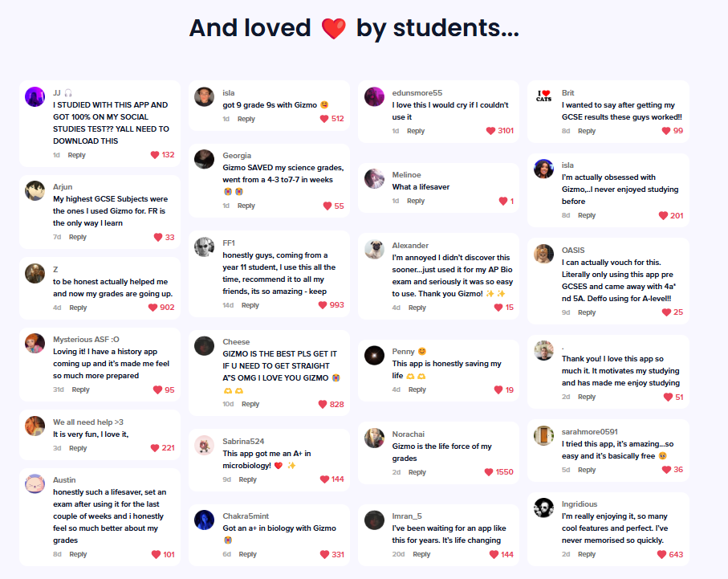Tap the heart beside Cheese's 828 likes
The width and height of the screenshot is (728, 579).
(x=323, y=404)
